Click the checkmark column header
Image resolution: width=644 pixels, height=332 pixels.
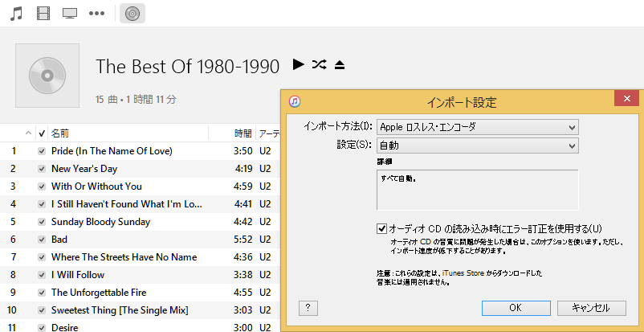42,133
